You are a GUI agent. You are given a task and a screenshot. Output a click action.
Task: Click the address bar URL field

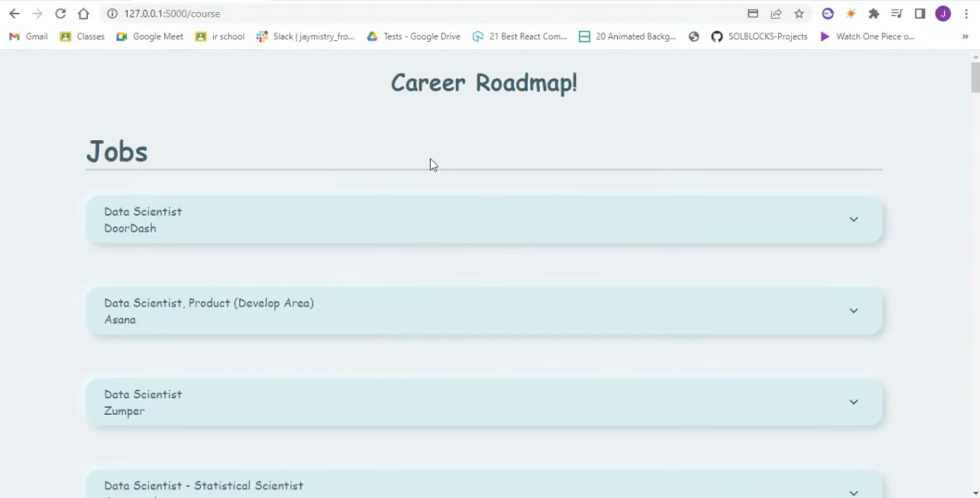tap(374, 14)
